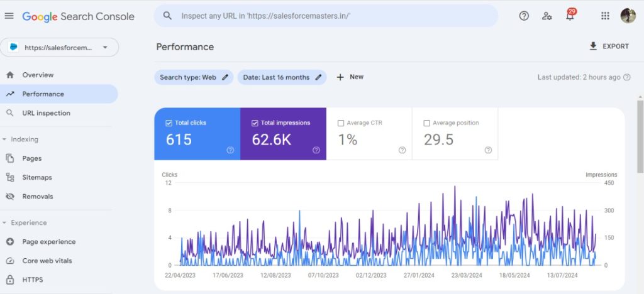Edit Date filter pencil icon
This screenshot has height=294, width=644.
click(318, 77)
